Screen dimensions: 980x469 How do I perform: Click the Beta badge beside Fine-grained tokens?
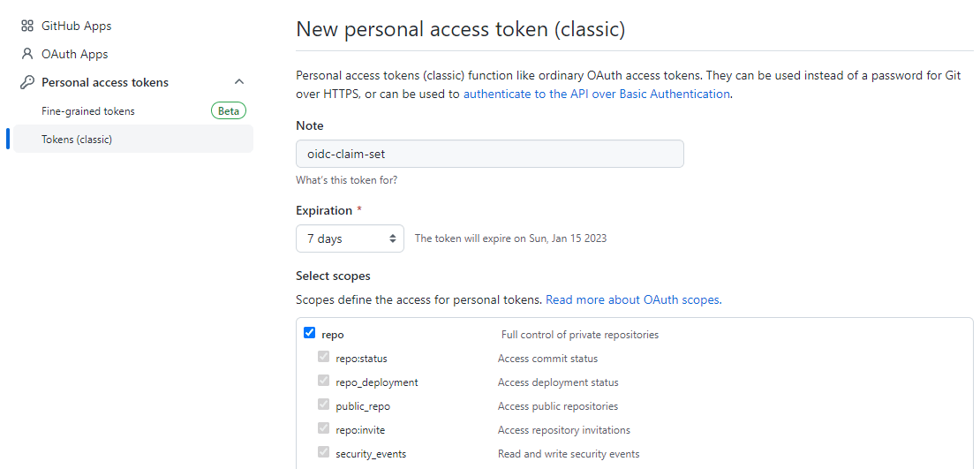pyautogui.click(x=229, y=111)
